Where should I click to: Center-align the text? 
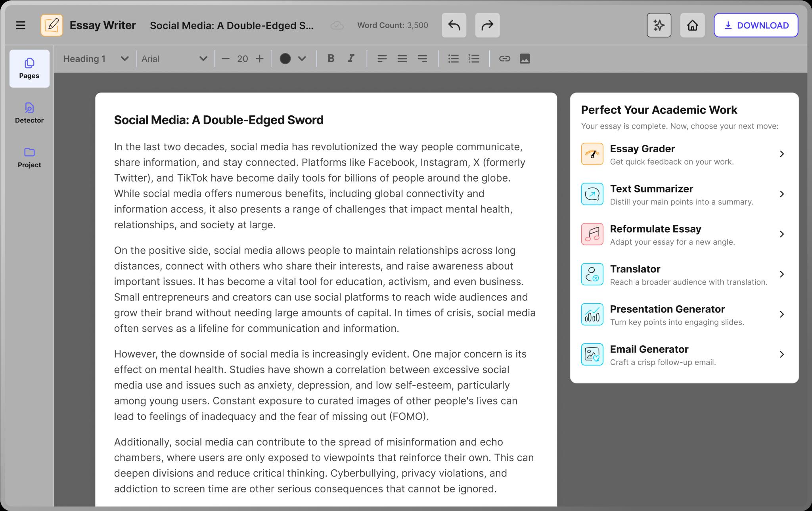(402, 59)
